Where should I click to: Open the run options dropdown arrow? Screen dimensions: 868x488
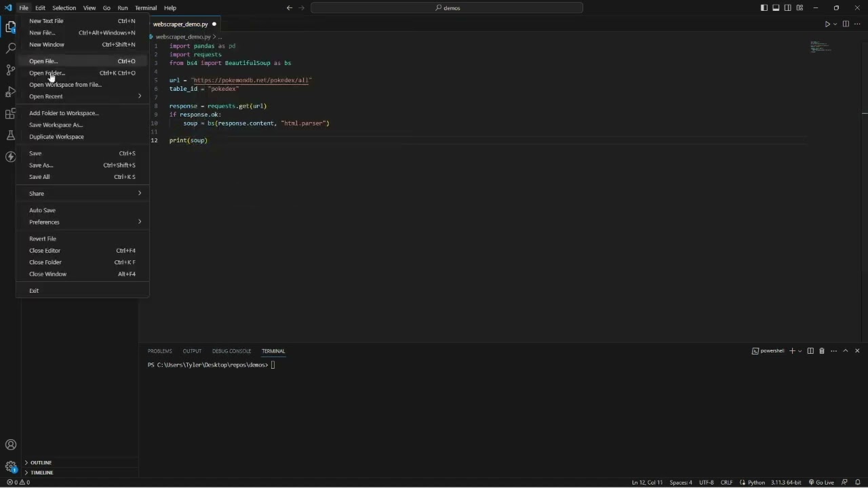(x=835, y=24)
